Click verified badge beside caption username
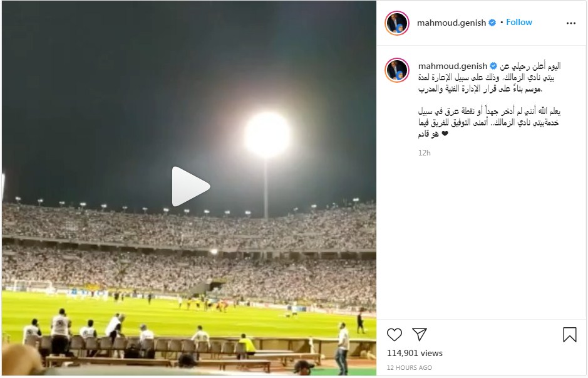 [x=493, y=66]
